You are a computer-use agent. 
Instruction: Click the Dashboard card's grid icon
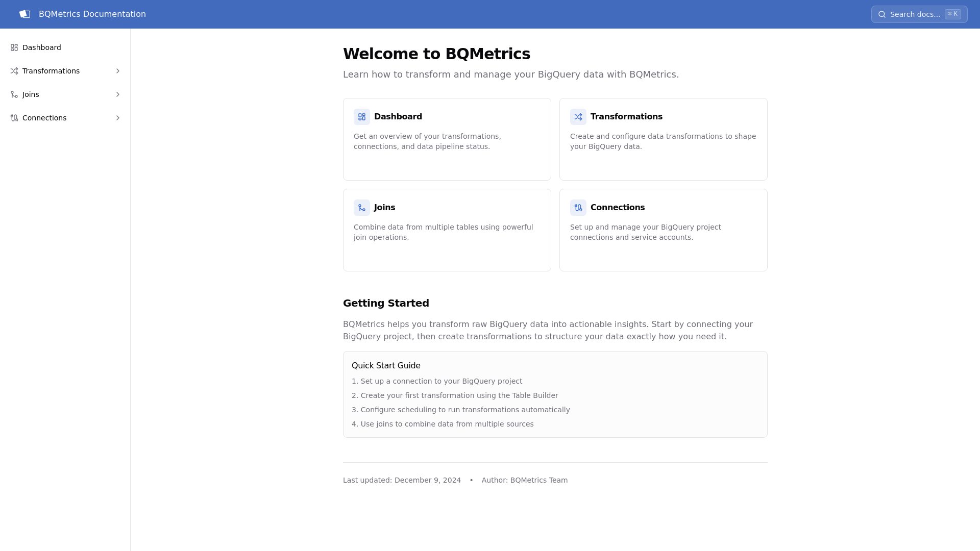362,117
